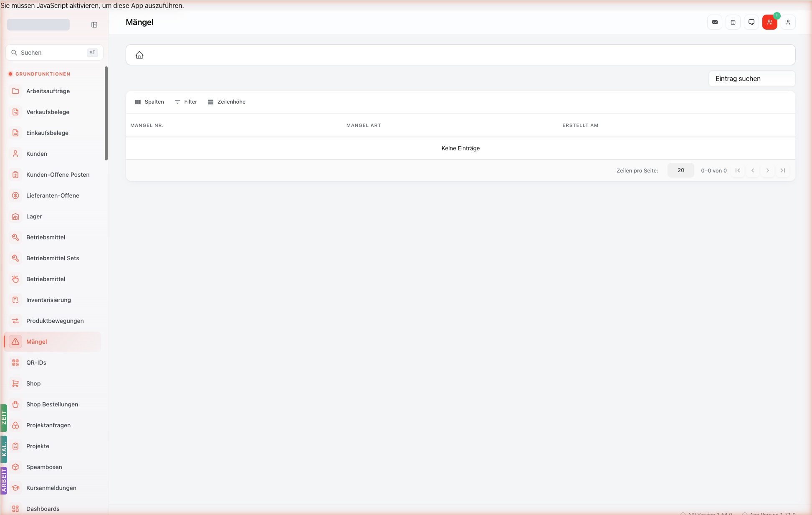Go to last page of table

pyautogui.click(x=783, y=170)
